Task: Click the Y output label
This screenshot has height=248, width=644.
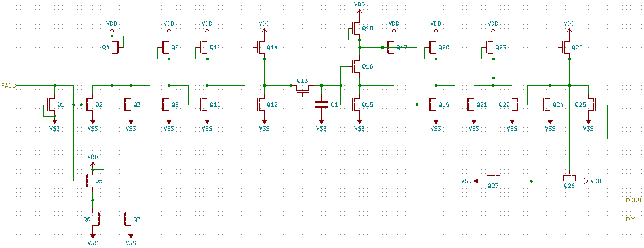Action: 631,219
